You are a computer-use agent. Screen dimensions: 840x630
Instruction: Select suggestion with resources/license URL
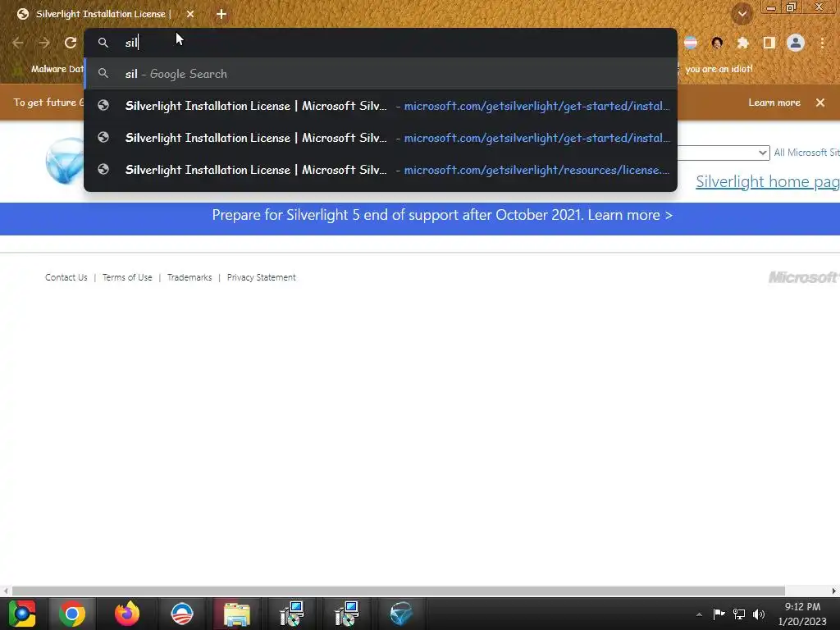click(x=381, y=170)
